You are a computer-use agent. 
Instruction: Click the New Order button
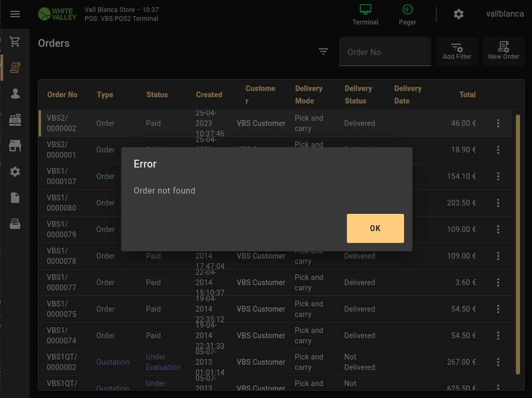(503, 51)
